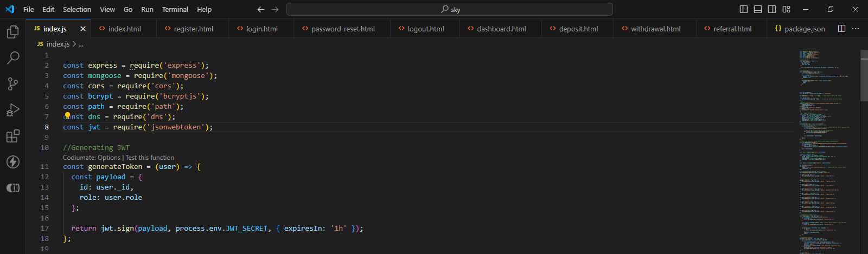Screen dimensions: 868x254
Task: Close the index.js tab
Action: click(83, 29)
